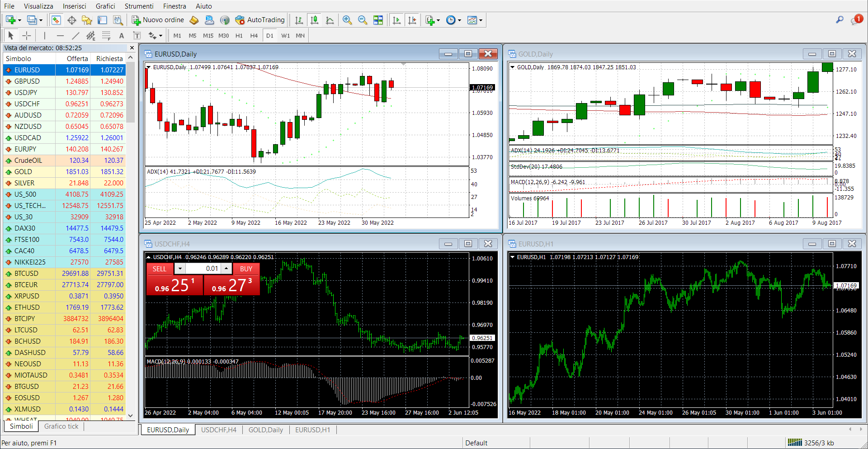
Task: Select the text label tool
Action: click(137, 35)
